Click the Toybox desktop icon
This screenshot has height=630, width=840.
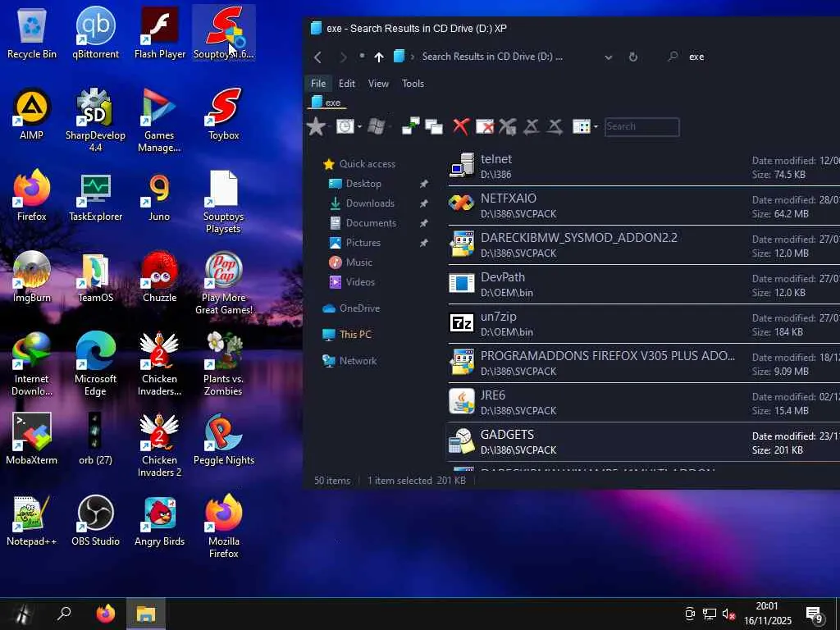(223, 115)
